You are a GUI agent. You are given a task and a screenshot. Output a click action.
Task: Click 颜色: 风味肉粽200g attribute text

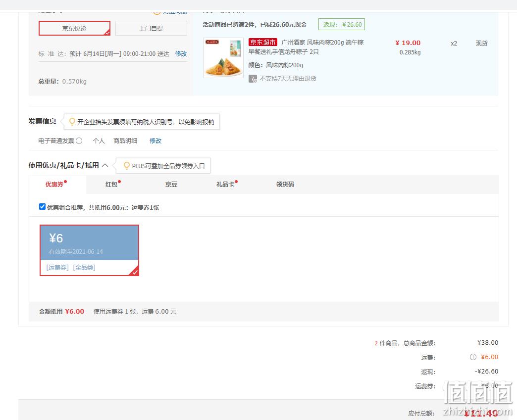276,65
